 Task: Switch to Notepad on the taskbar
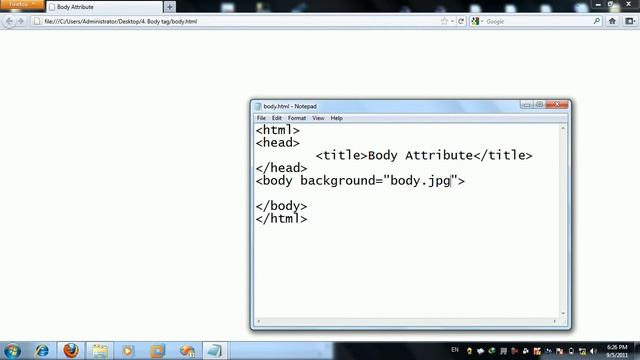pos(215,351)
